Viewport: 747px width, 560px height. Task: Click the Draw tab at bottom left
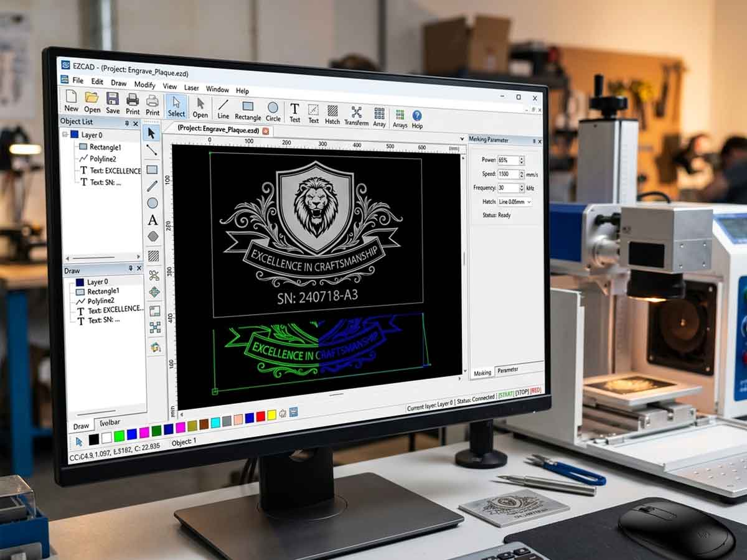(x=82, y=426)
